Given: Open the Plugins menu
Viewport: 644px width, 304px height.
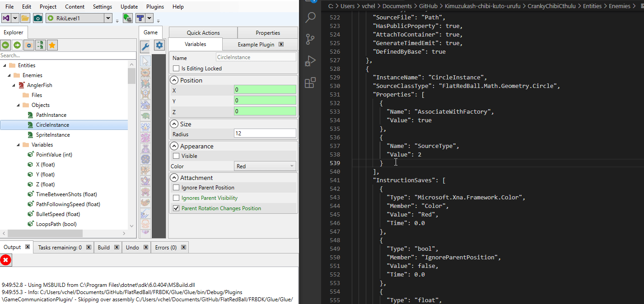Looking at the screenshot, I should click(155, 7).
